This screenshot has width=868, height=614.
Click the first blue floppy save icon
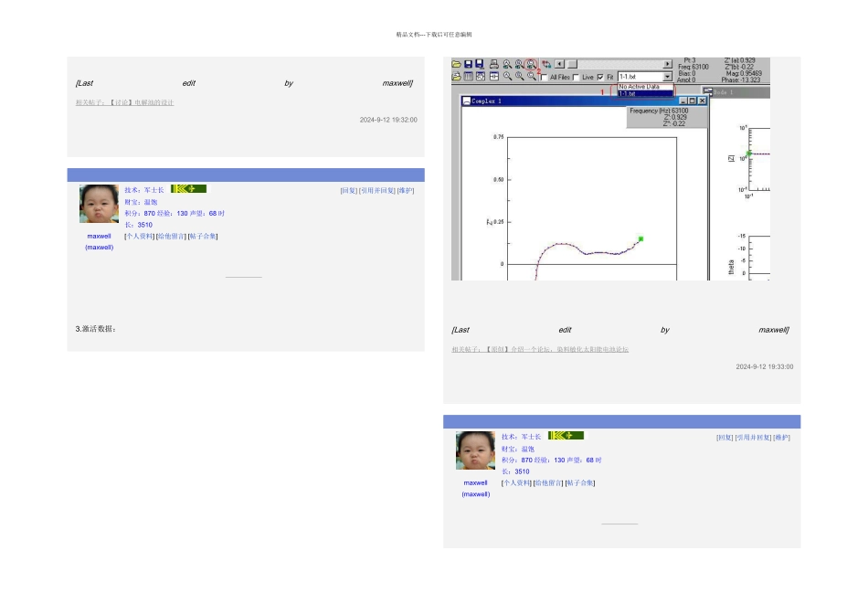click(x=469, y=64)
